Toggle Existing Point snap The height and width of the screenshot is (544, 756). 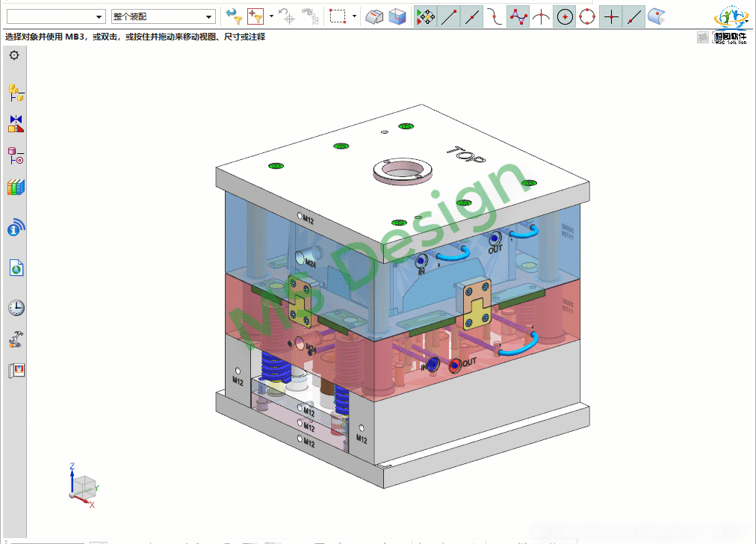(611, 17)
